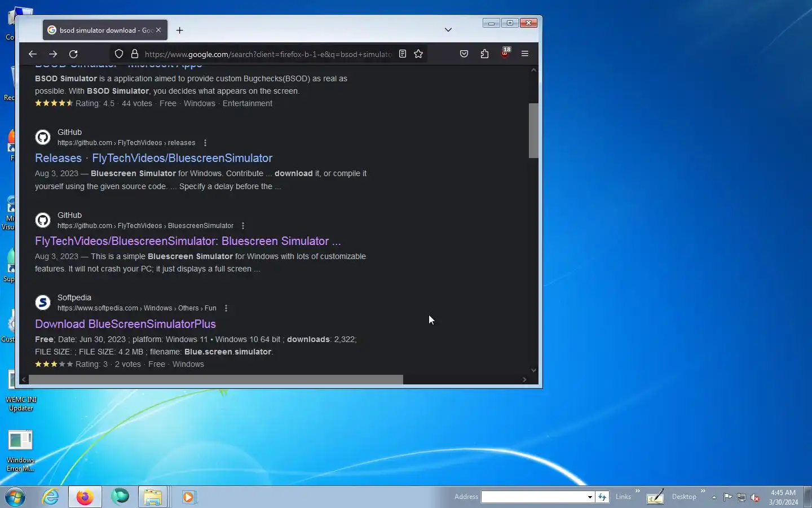The width and height of the screenshot is (812, 508).
Task: Open FlyTechVideos/BluescreenSimulator: Bluescreen Simulator result
Action: coord(188,241)
